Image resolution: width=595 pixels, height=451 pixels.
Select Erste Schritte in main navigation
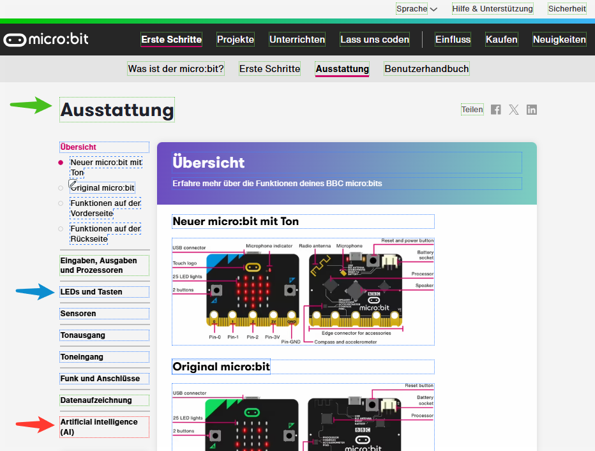172,39
